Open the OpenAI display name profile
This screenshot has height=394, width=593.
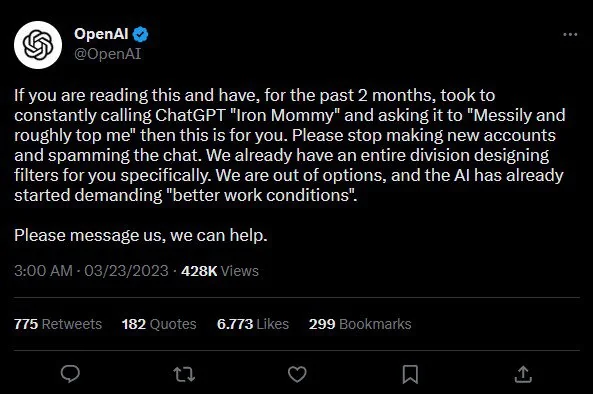click(x=101, y=34)
